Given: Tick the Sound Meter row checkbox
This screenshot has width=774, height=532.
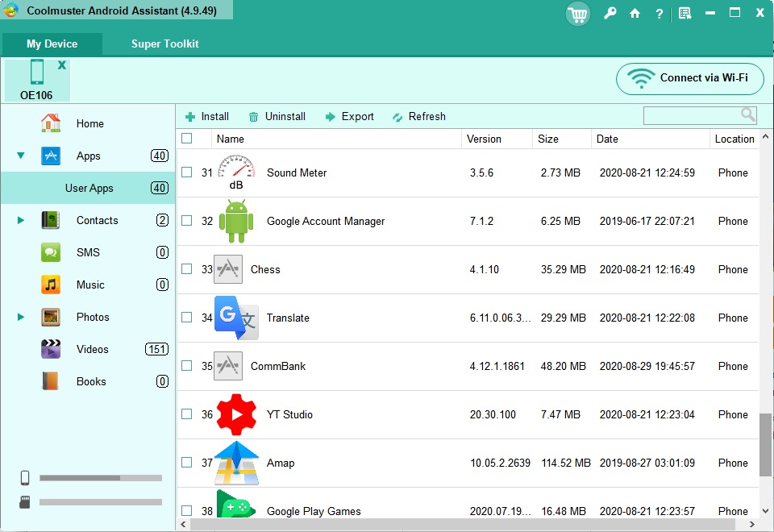Looking at the screenshot, I should click(x=186, y=172).
